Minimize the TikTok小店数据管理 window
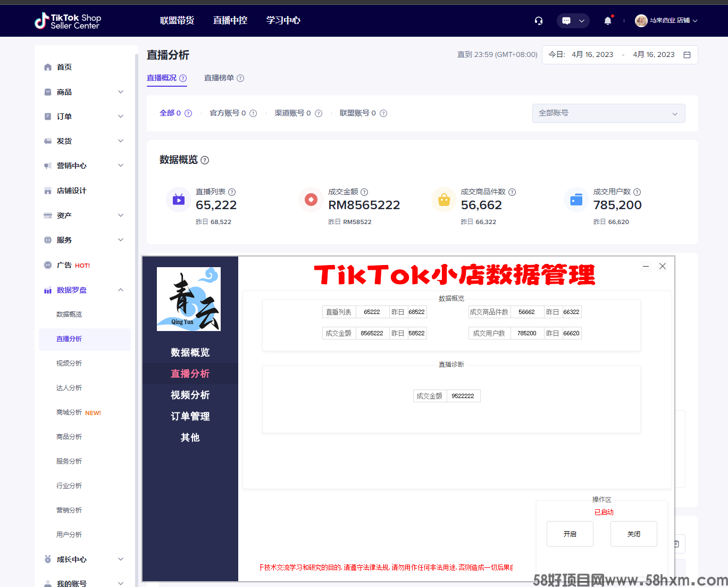The image size is (728, 587). (x=646, y=266)
